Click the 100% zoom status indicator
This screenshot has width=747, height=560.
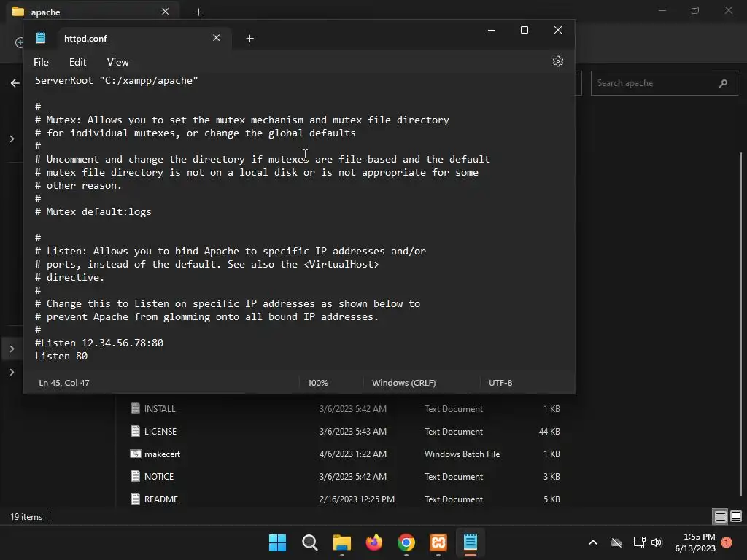coord(318,383)
